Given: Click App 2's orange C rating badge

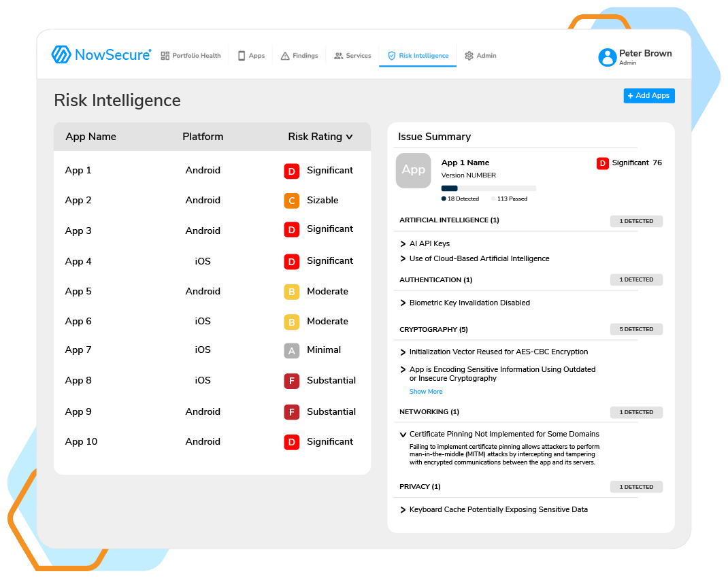Looking at the screenshot, I should tap(292, 201).
